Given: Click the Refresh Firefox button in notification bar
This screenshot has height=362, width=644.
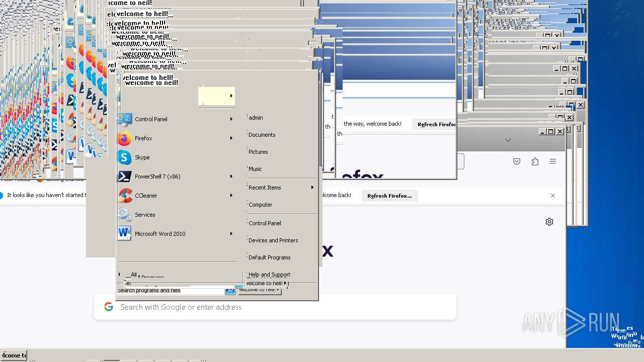Looking at the screenshot, I should pyautogui.click(x=389, y=196).
